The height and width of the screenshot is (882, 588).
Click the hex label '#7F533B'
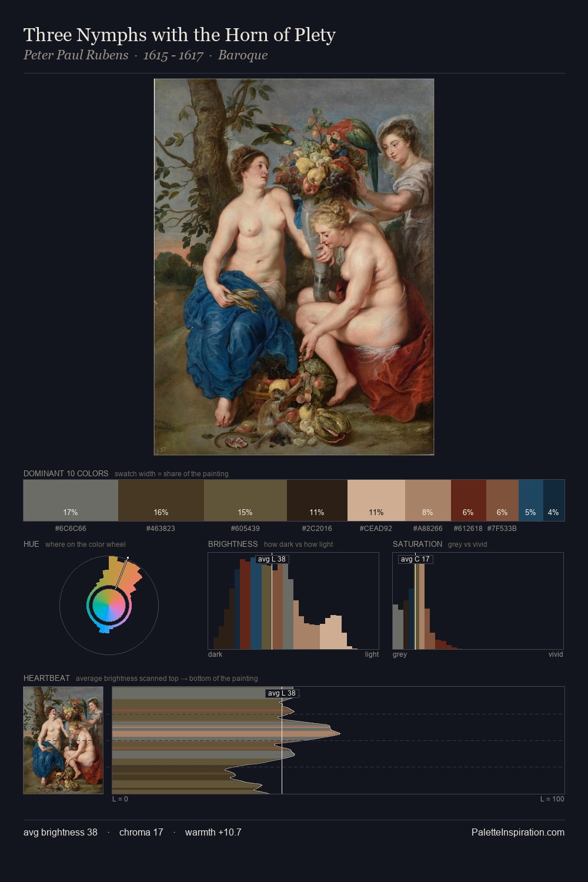[x=502, y=529]
